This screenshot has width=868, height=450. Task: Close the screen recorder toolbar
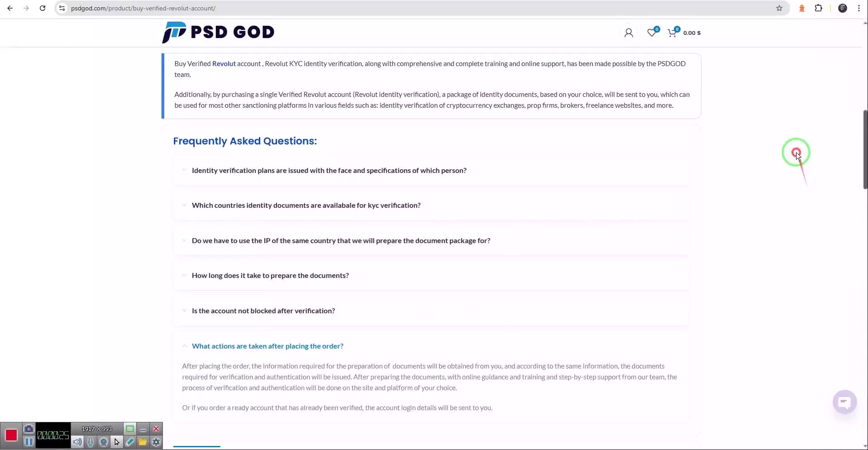(156, 429)
